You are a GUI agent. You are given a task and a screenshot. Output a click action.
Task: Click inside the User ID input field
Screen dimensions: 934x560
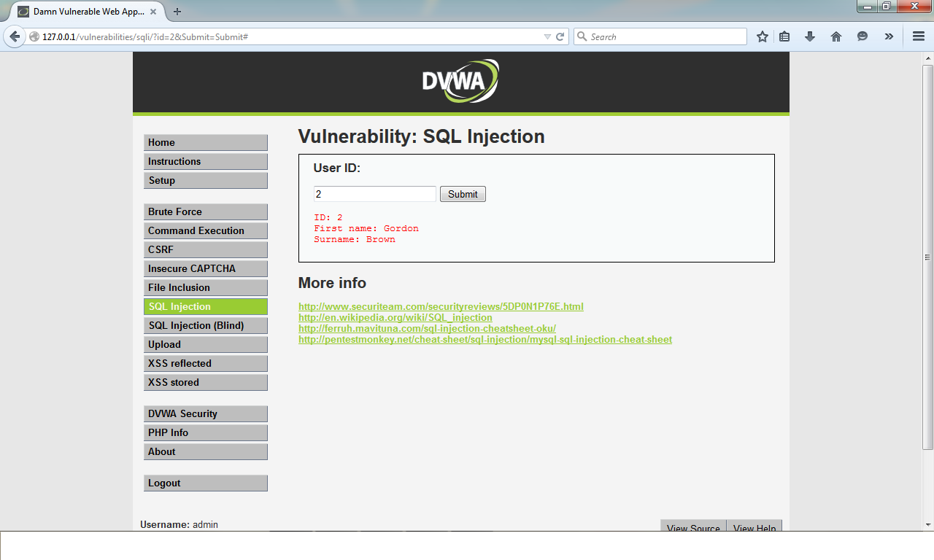(374, 193)
